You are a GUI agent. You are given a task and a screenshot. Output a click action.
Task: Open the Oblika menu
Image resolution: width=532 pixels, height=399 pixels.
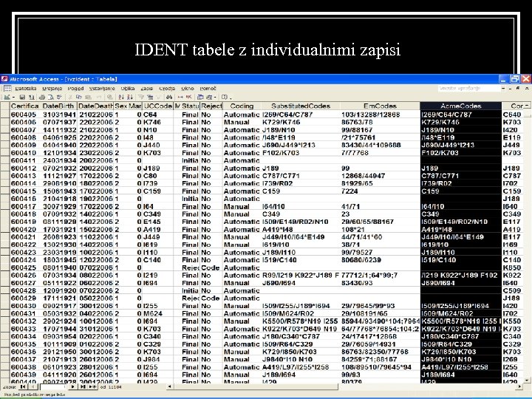(128, 88)
